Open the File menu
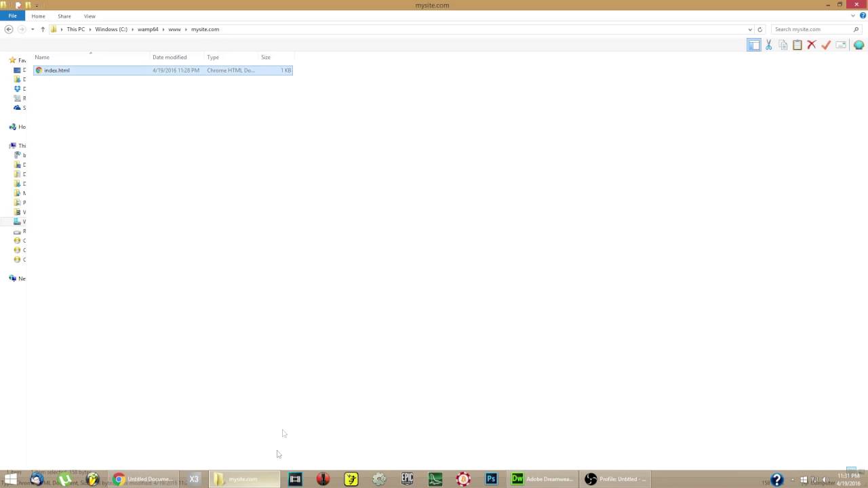The image size is (868, 488). 12,16
